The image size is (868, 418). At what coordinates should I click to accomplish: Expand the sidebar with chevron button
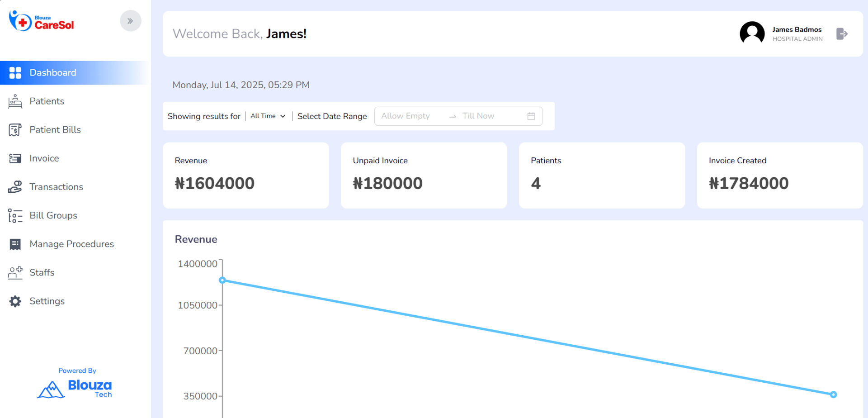point(130,21)
